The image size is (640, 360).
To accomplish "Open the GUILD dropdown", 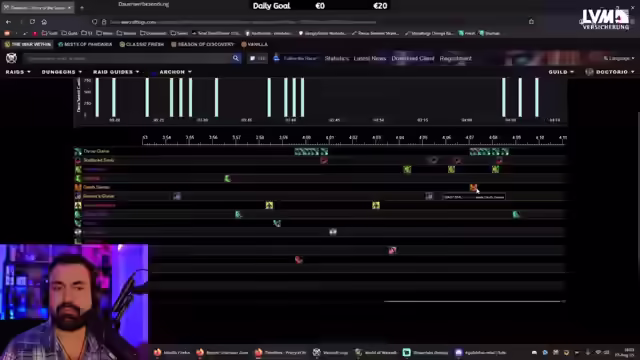I will point(561,72).
